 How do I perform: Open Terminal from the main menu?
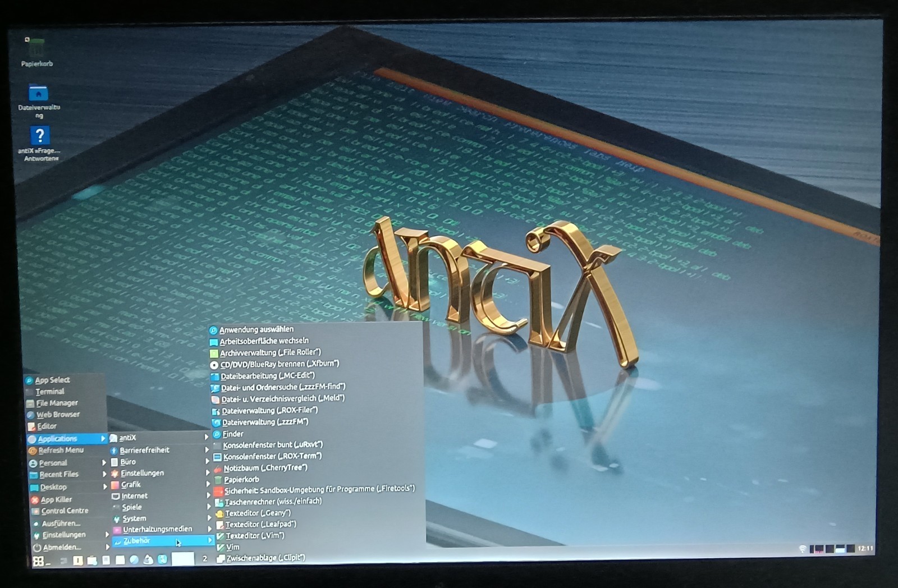(x=65, y=392)
